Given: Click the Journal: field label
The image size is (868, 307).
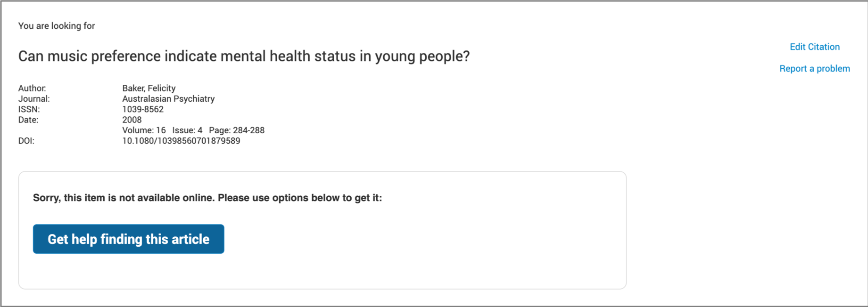Looking at the screenshot, I should [34, 98].
